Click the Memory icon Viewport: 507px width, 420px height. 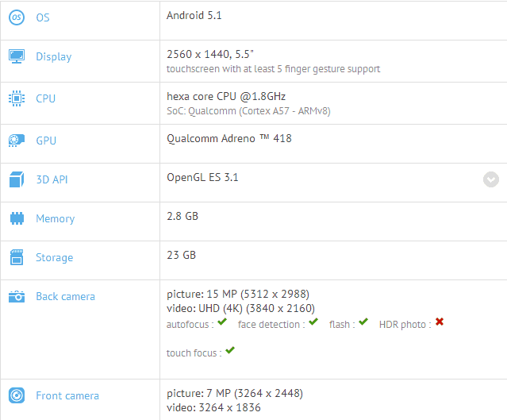17,218
